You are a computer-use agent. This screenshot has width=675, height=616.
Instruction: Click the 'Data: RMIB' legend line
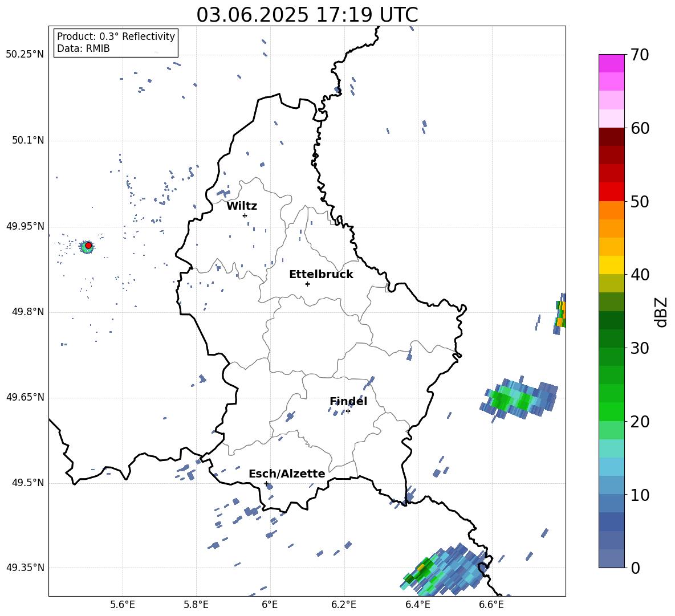tap(83, 48)
